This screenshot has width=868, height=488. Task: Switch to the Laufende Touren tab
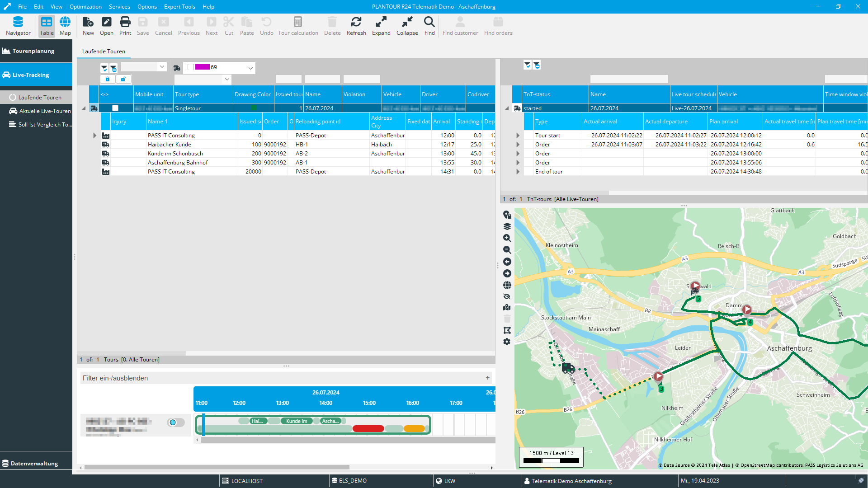[103, 51]
